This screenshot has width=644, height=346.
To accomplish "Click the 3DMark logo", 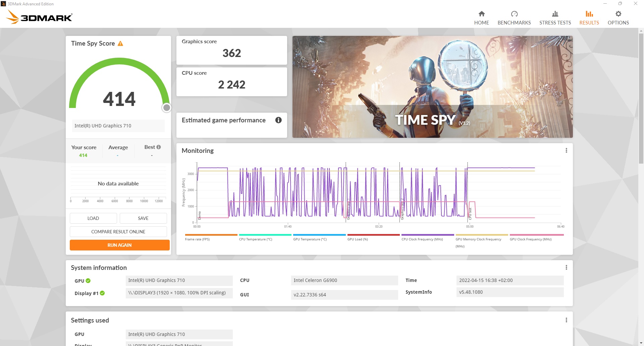I will 39,17.
